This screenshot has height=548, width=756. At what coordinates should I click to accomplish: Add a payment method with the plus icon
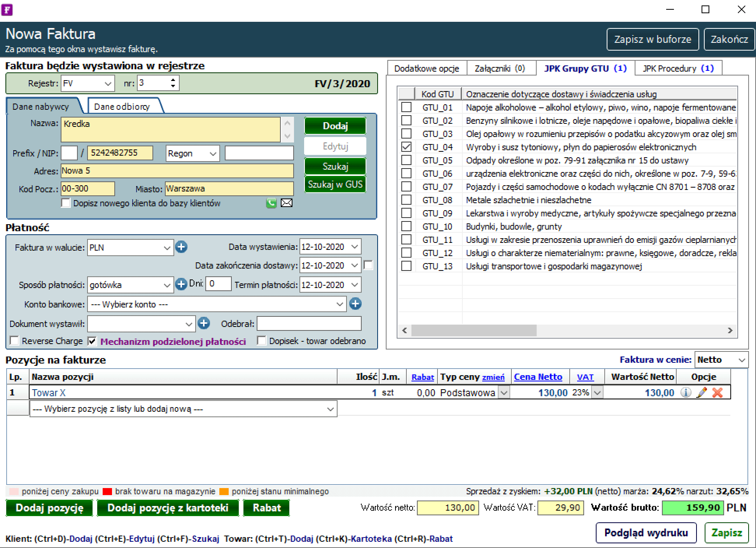click(x=181, y=284)
